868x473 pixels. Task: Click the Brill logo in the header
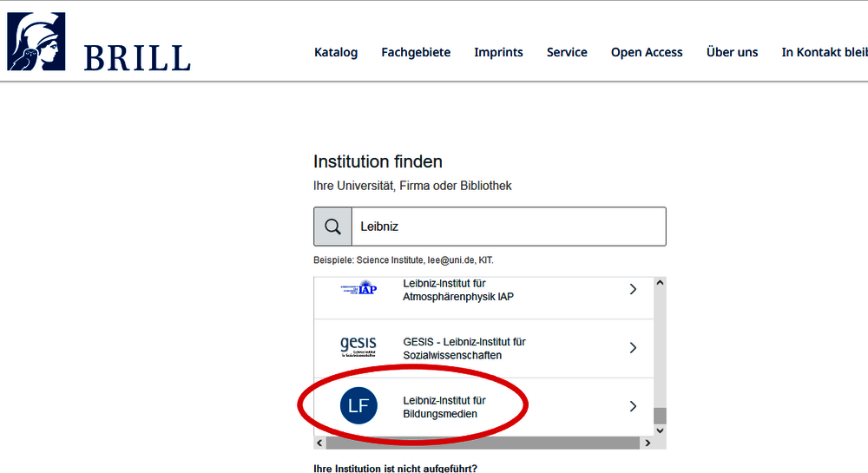click(98, 43)
